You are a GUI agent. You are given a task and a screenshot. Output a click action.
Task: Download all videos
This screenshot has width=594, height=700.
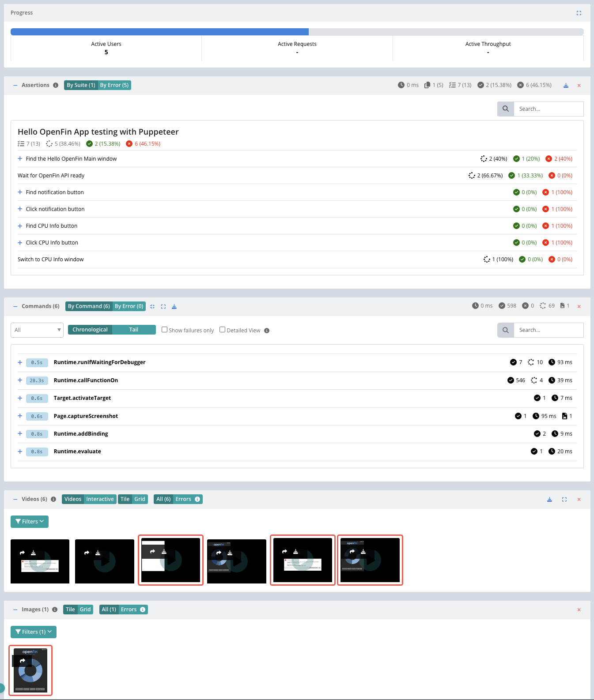(549, 499)
